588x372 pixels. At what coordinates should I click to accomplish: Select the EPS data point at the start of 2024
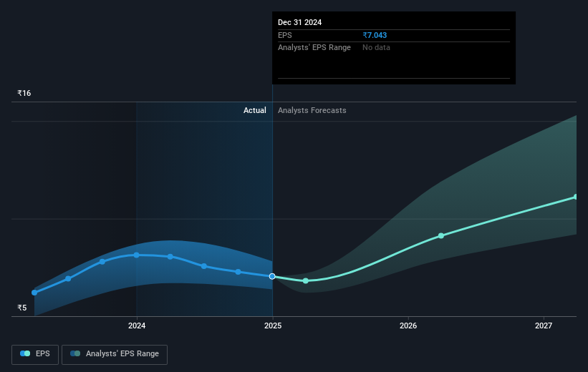137,255
